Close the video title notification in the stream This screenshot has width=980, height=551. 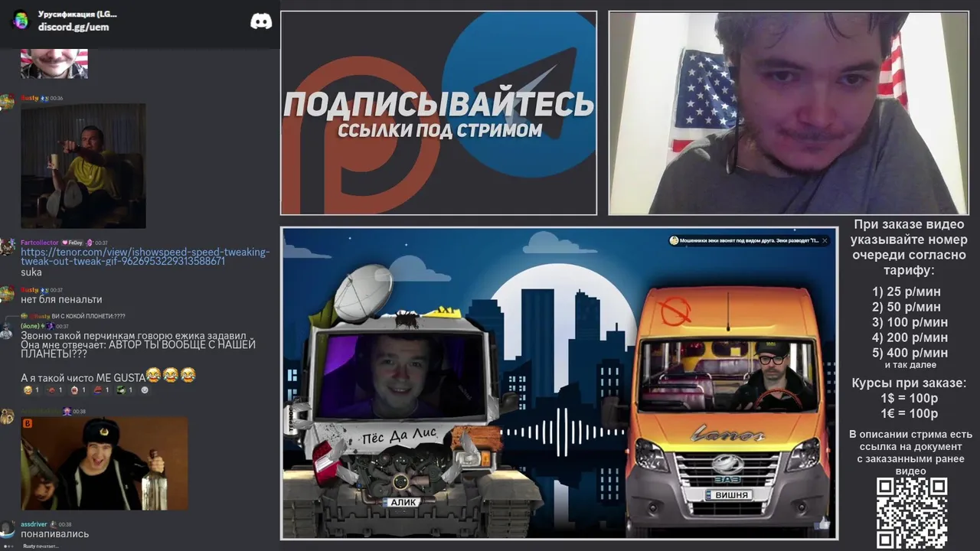(825, 240)
